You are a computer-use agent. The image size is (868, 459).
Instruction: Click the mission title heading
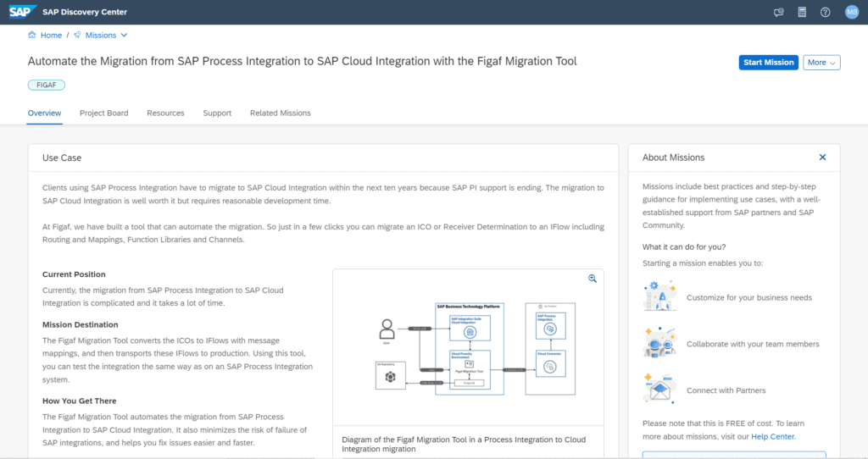click(303, 61)
